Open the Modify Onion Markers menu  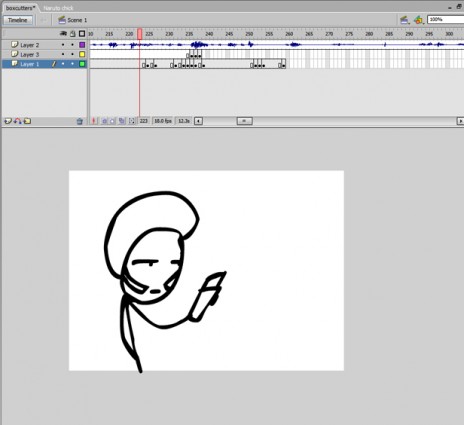coord(132,121)
